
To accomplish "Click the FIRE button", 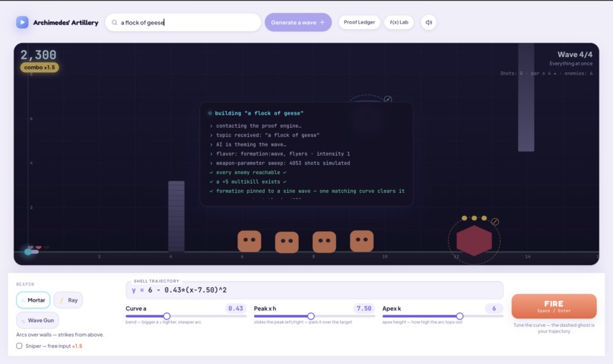I will pos(554,306).
